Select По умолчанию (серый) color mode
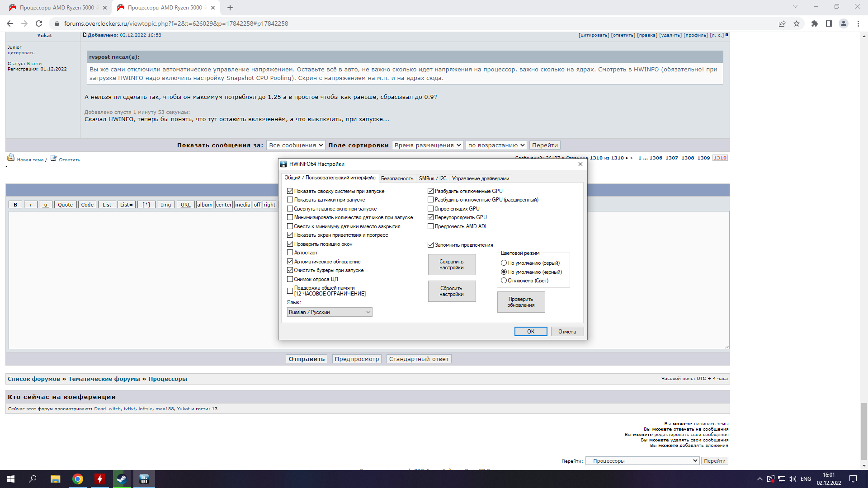The width and height of the screenshot is (868, 488). point(504,263)
